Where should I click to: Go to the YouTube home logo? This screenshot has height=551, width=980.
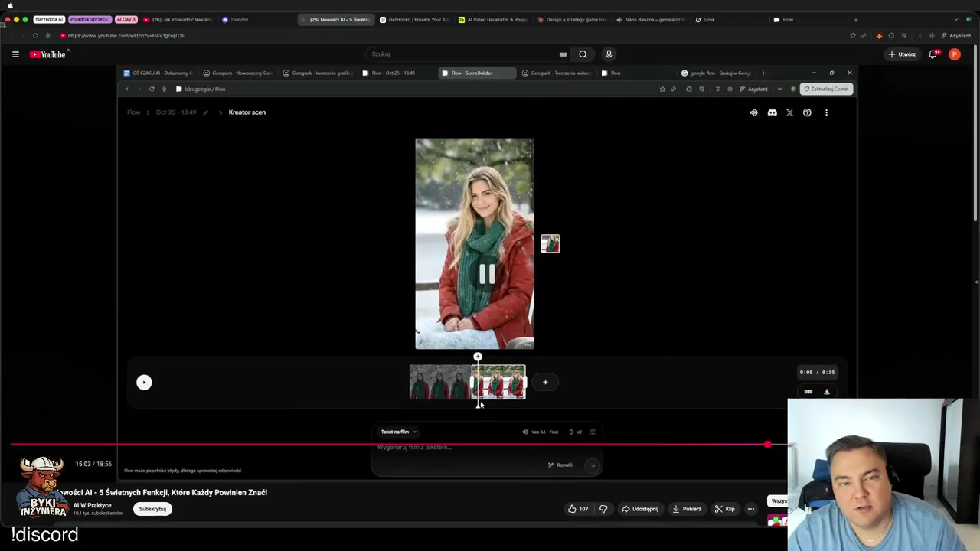49,54
